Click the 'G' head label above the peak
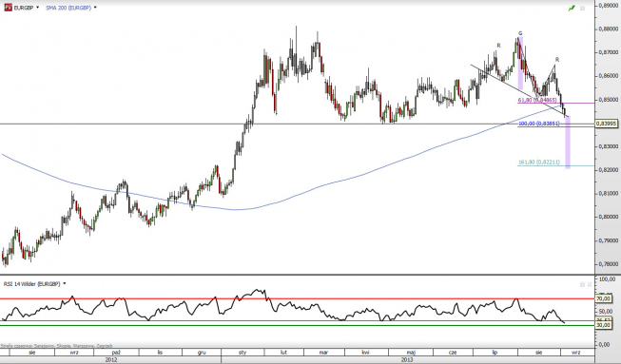This screenshot has height=364, width=621. [520, 33]
